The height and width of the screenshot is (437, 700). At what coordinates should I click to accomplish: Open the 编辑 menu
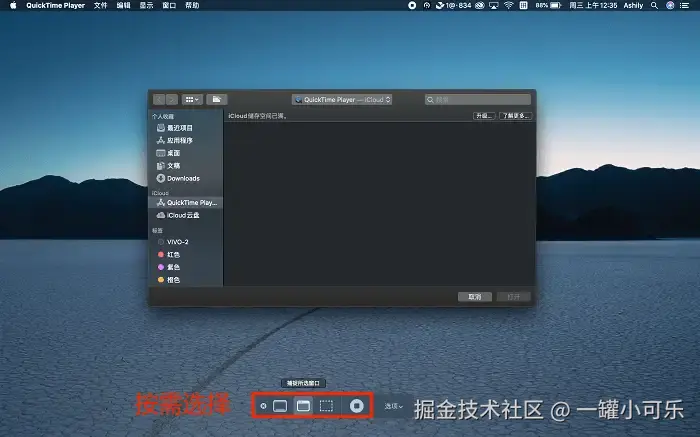click(123, 5)
